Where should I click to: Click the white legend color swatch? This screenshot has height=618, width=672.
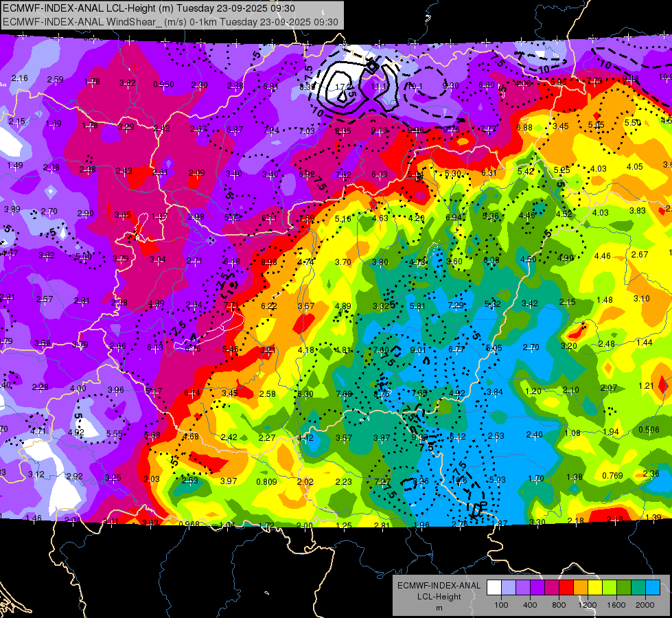coord(494,587)
